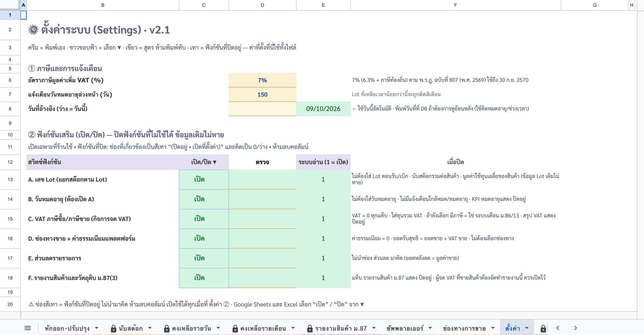
Task: Show more sheet tabs with right arrow
Action: tap(575, 328)
